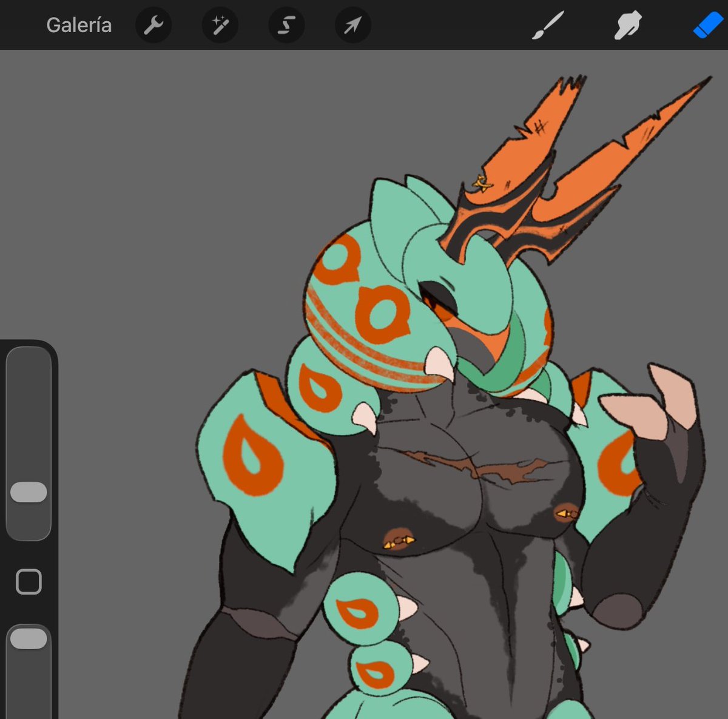Click the brush size slider handle
Image resolution: width=728 pixels, height=719 pixels.
click(29, 492)
